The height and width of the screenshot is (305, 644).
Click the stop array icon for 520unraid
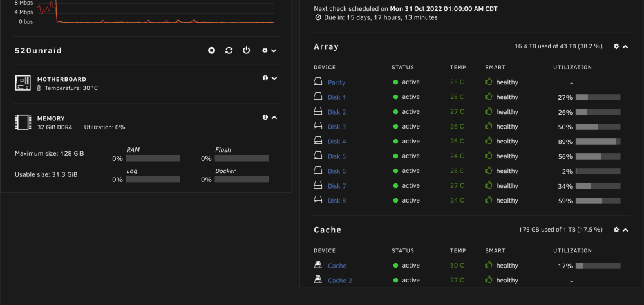pos(211,50)
